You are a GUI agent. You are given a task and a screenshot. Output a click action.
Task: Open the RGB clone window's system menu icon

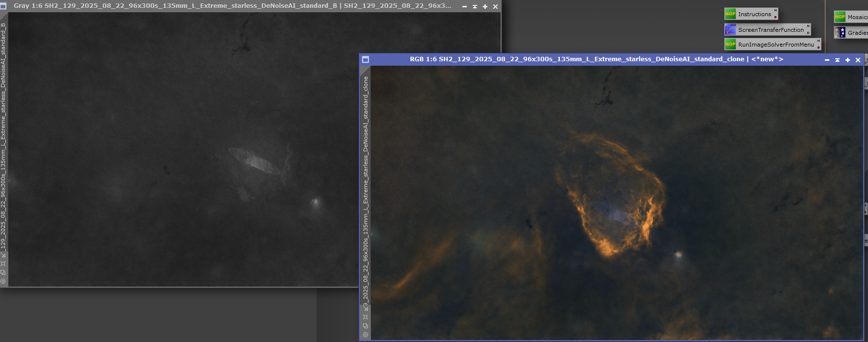coord(365,59)
